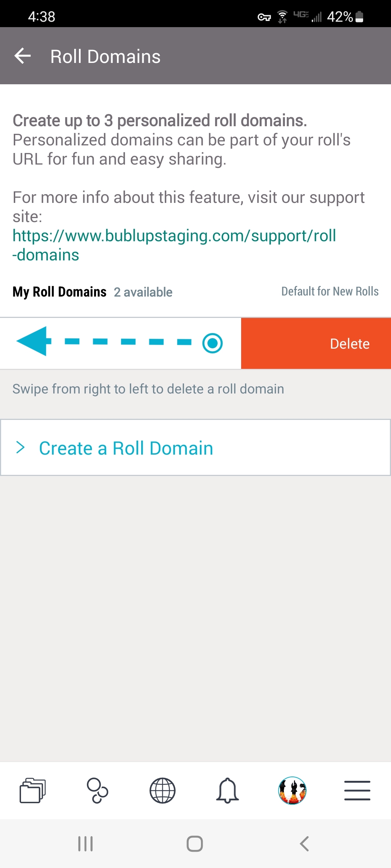Viewport: 391px width, 868px height.
Task: Tap the 2 available count text
Action: (x=143, y=292)
